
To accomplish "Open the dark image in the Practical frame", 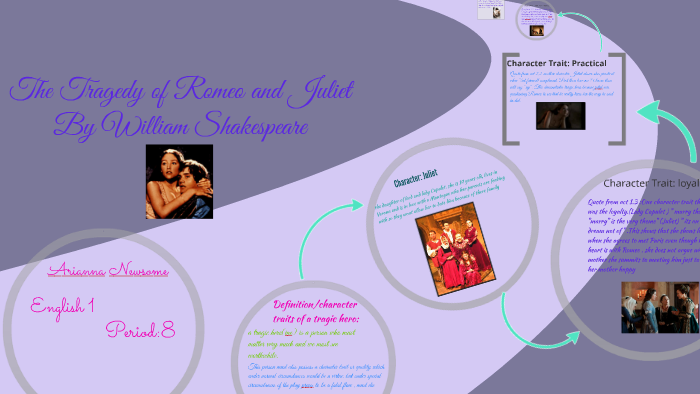I will click(x=561, y=116).
